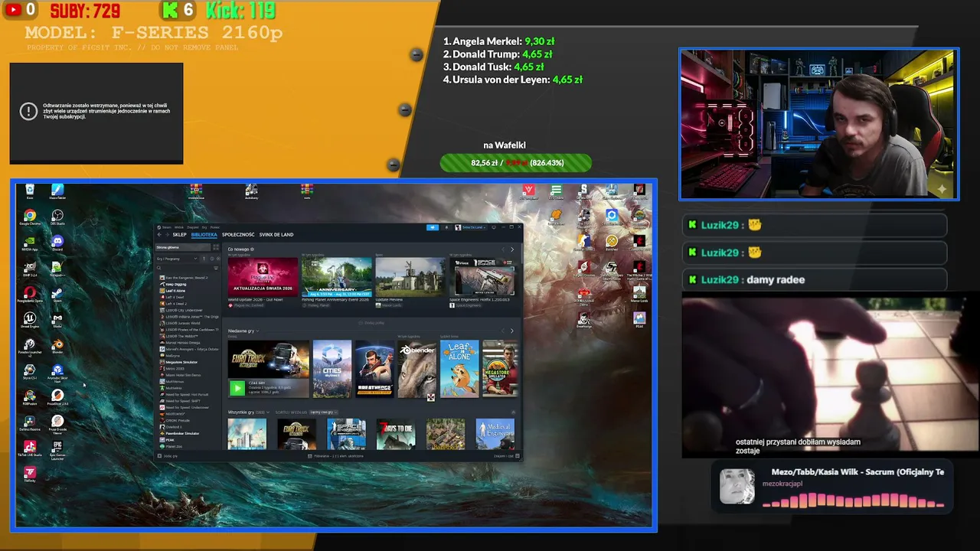Open the Blender desktop shortcut

click(57, 346)
